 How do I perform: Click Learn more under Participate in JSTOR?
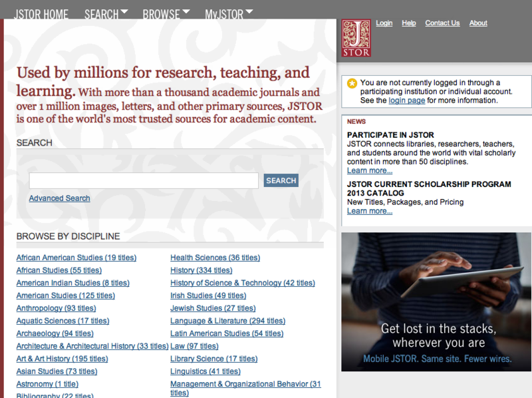point(370,170)
